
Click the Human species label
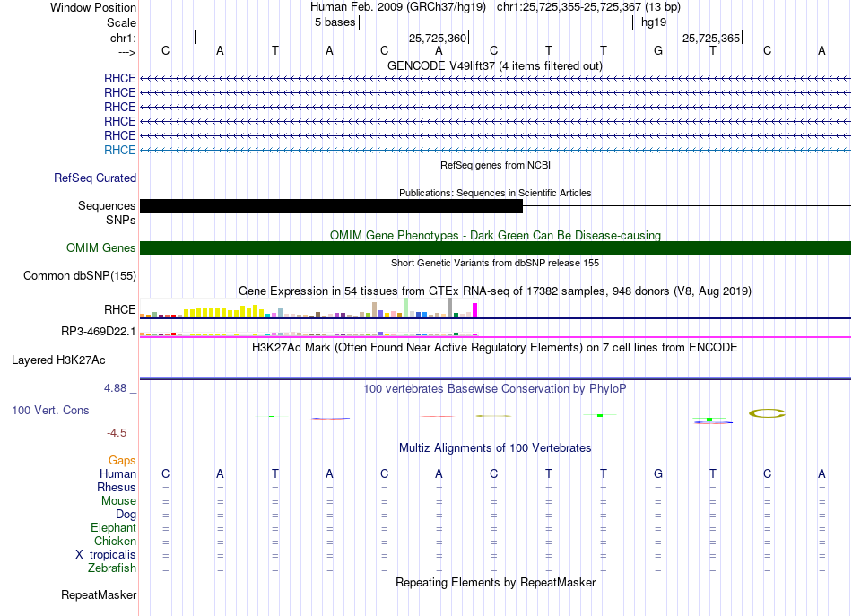tap(117, 473)
